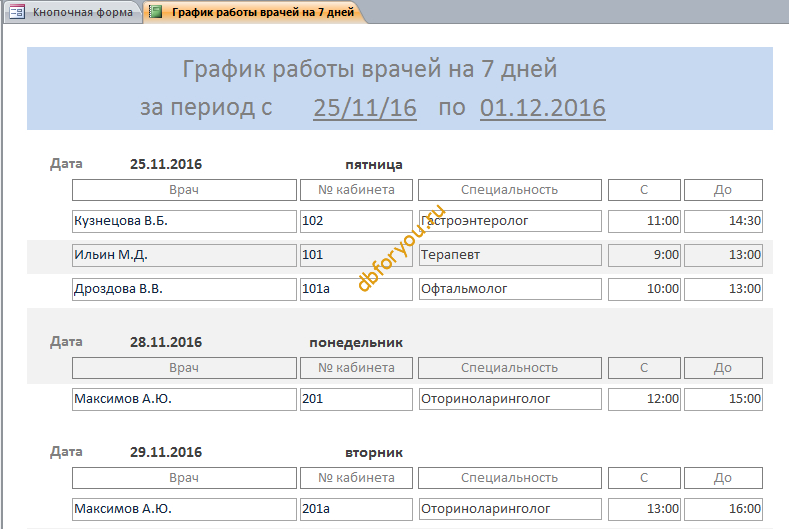The width and height of the screenshot is (789, 529).
Task: Click the Гастроэнтеролог specialty cell
Action: click(510, 221)
